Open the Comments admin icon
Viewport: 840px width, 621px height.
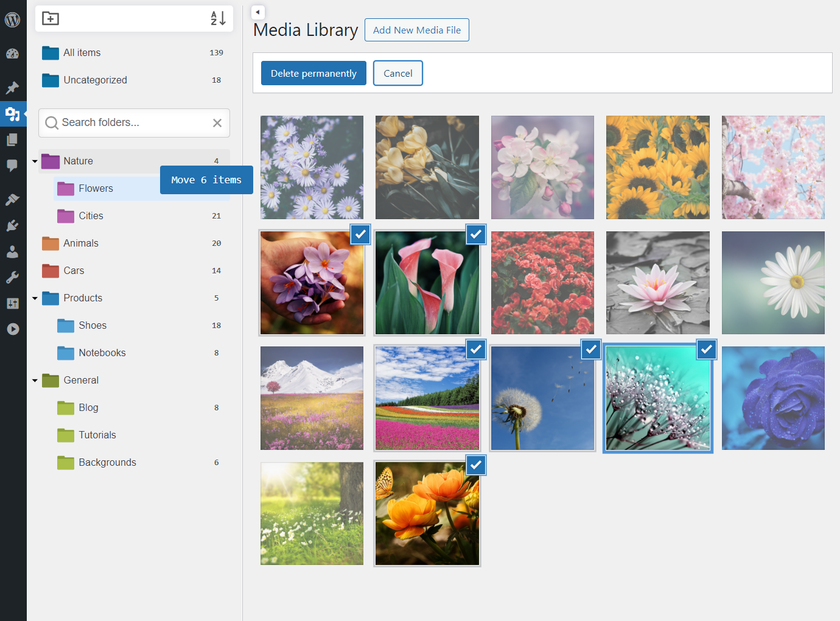(x=12, y=166)
